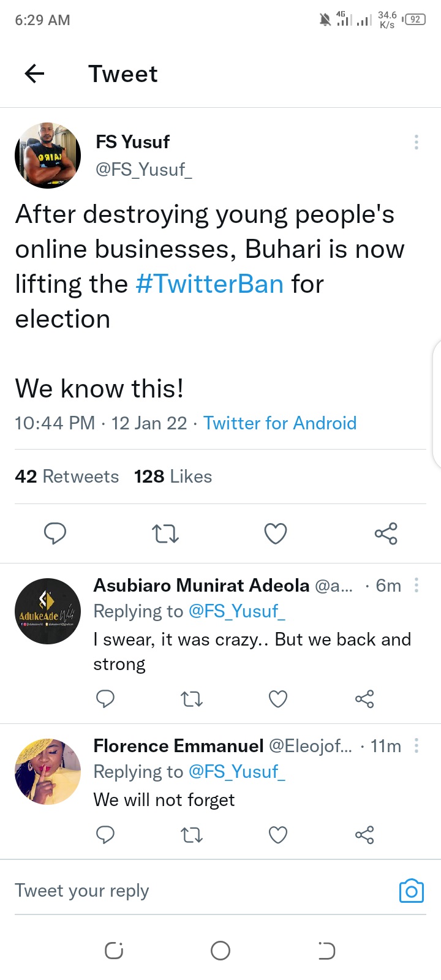Image resolution: width=441 pixels, height=980 pixels.
Task: Open FS Yusuf's profile picture
Action: point(48,156)
